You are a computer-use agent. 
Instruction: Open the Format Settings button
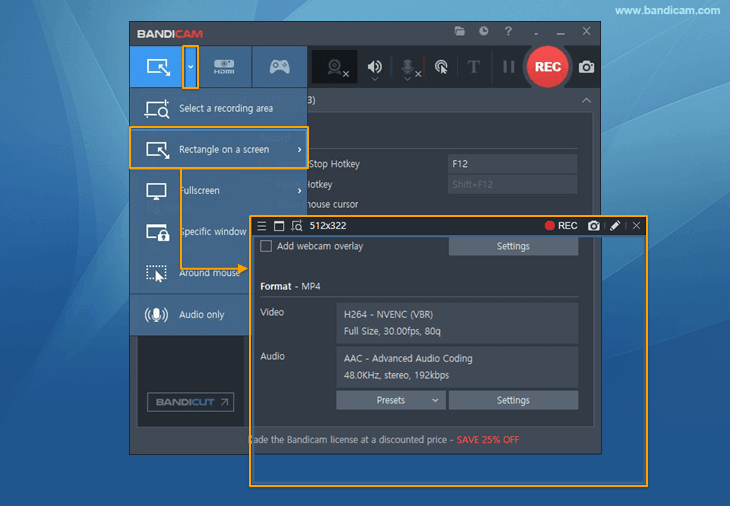pyautogui.click(x=513, y=400)
